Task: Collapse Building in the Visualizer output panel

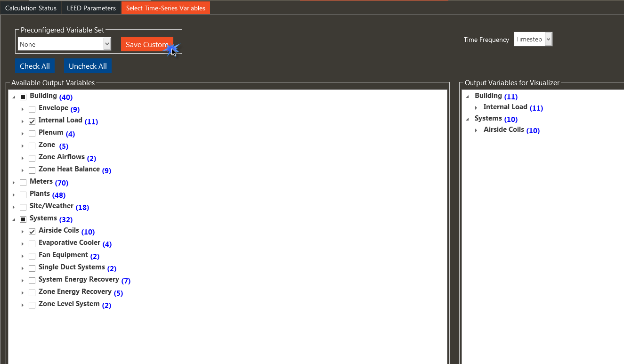Action: coord(467,97)
